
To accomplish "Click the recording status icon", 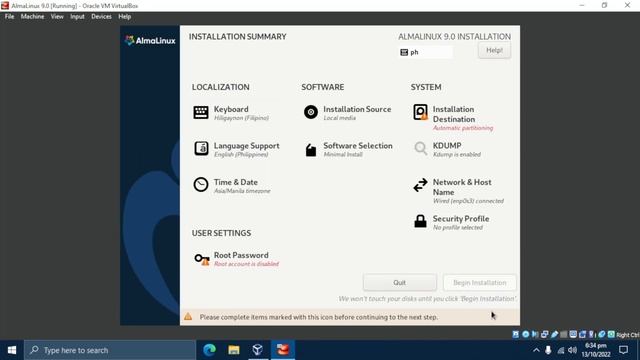I will [x=582, y=334].
